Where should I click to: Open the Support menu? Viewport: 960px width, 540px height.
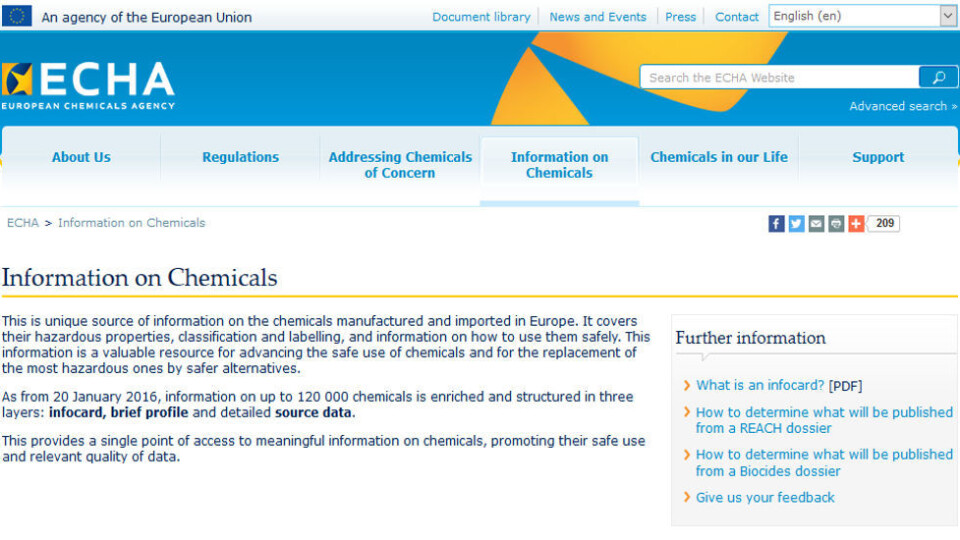pyautogui.click(x=878, y=157)
